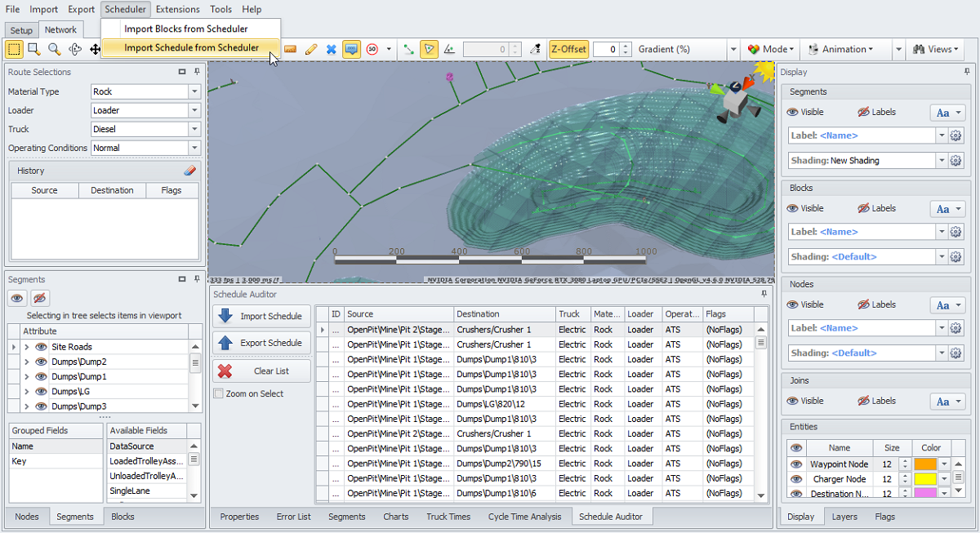Activate the magnifier zoom tool
The height and width of the screenshot is (533, 980).
tap(54, 49)
